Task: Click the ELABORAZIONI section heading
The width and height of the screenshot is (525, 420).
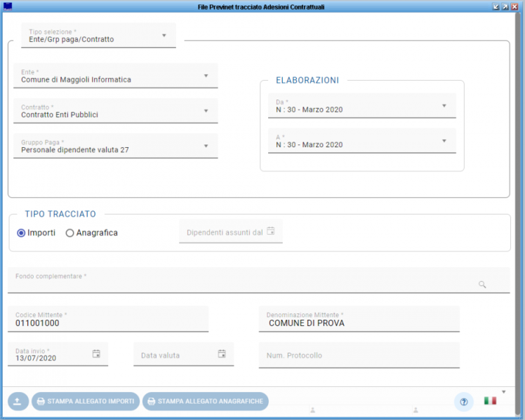Action: point(307,80)
